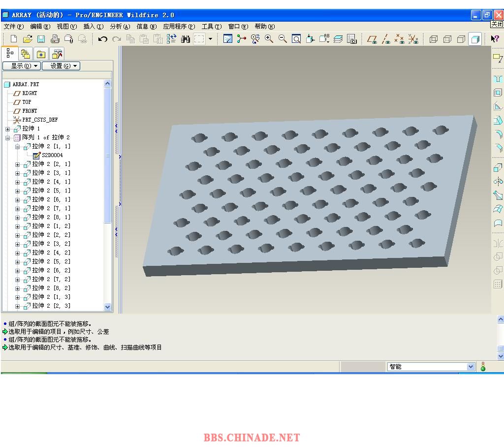Toggle coordinate systems display
The image size is (504, 447).
point(413,39)
